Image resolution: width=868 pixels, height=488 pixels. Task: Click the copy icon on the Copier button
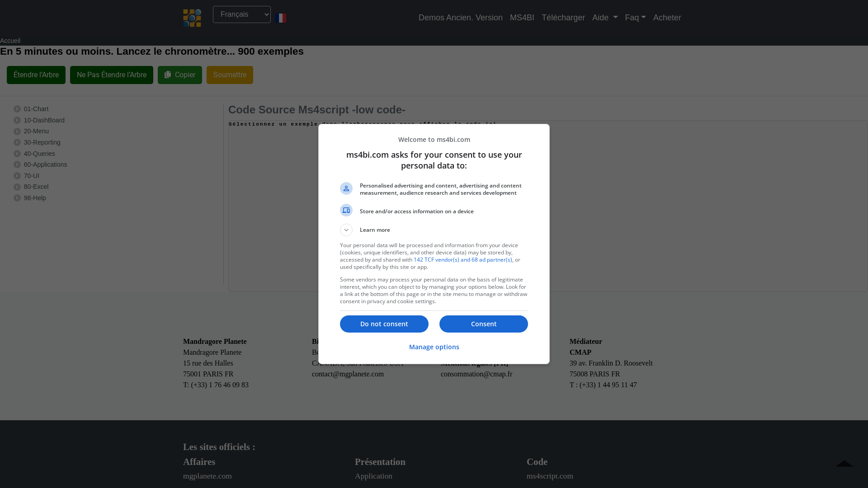coord(168,75)
